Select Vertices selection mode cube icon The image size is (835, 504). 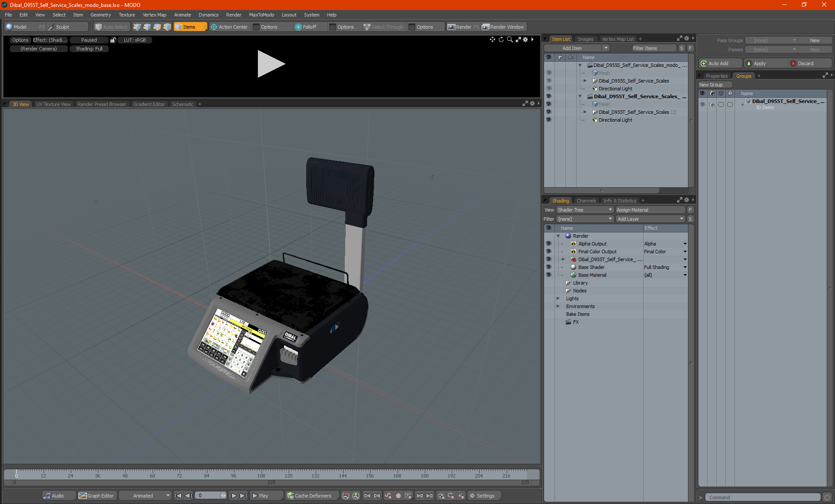click(137, 27)
